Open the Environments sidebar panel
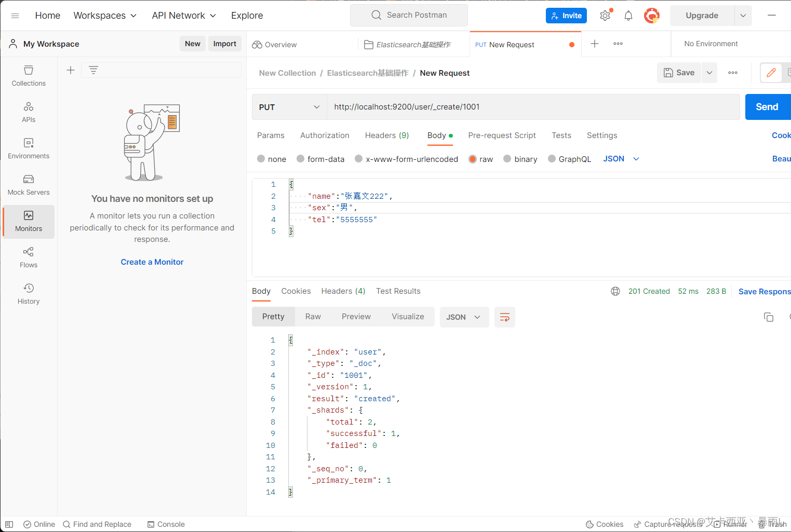The height and width of the screenshot is (532, 791). pyautogui.click(x=29, y=149)
